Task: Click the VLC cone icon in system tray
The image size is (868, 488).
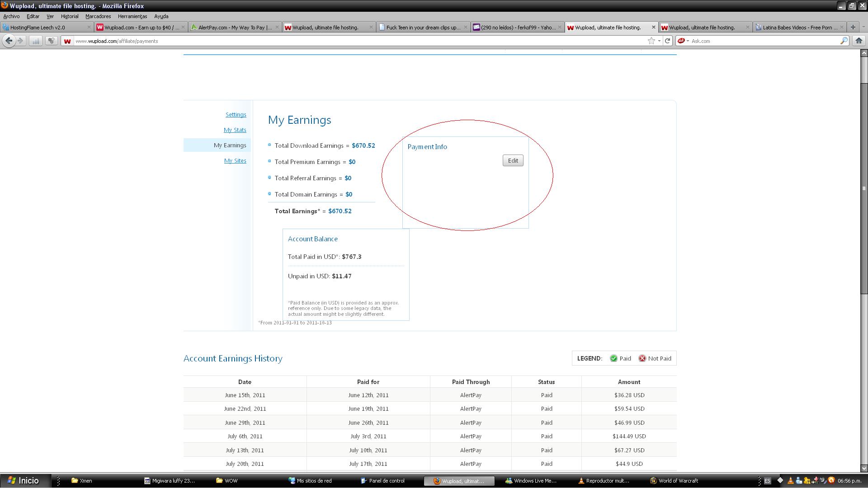Action: (x=790, y=481)
